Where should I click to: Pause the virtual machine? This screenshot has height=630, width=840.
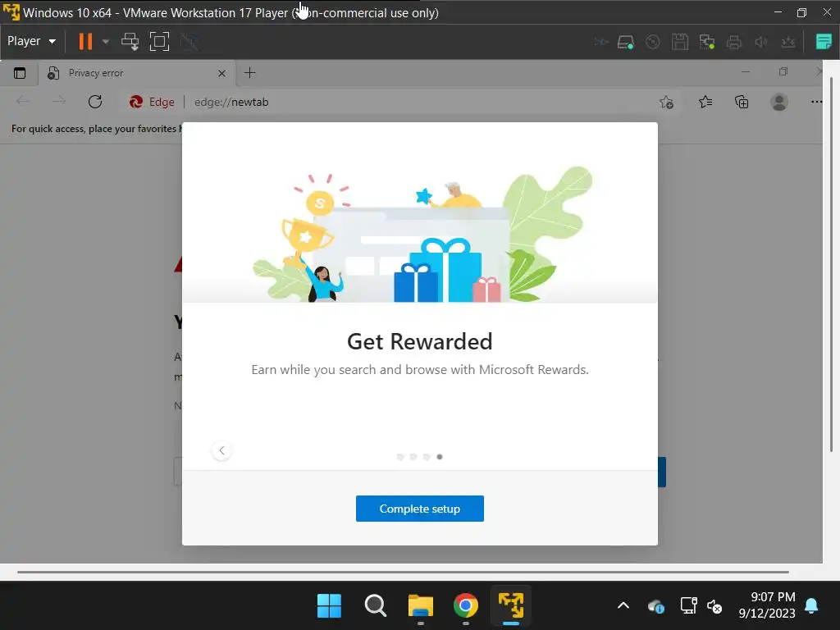point(85,41)
